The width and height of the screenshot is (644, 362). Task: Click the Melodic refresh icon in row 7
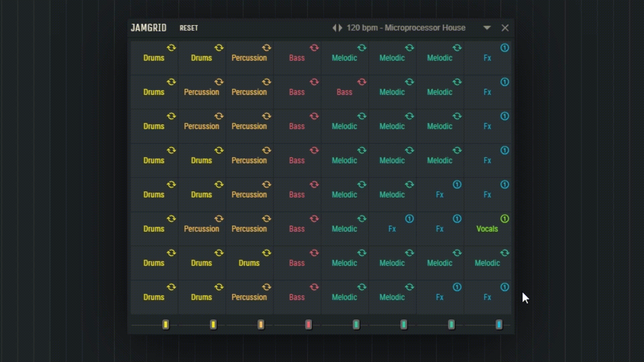click(361, 253)
